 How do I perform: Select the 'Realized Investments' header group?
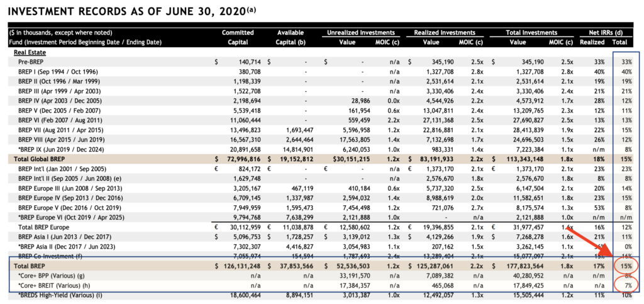point(445,33)
